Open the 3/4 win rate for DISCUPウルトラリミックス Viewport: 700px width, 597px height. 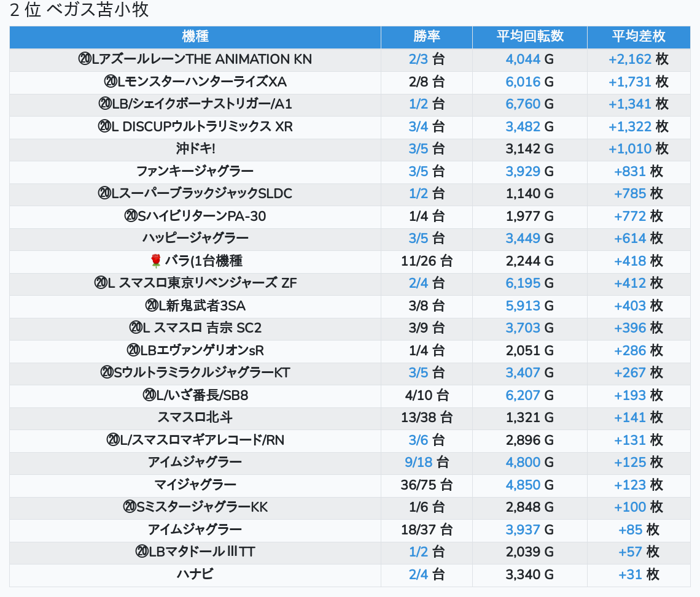point(418,127)
